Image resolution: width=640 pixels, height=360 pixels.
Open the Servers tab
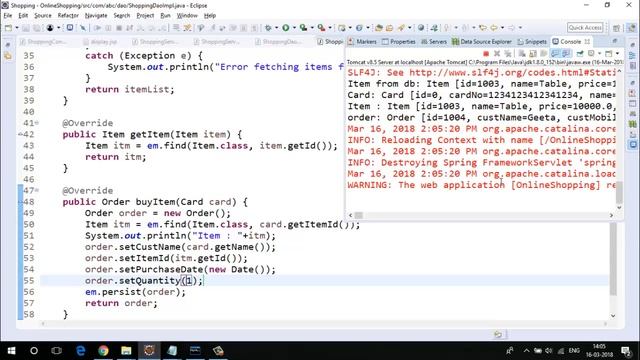434,42
